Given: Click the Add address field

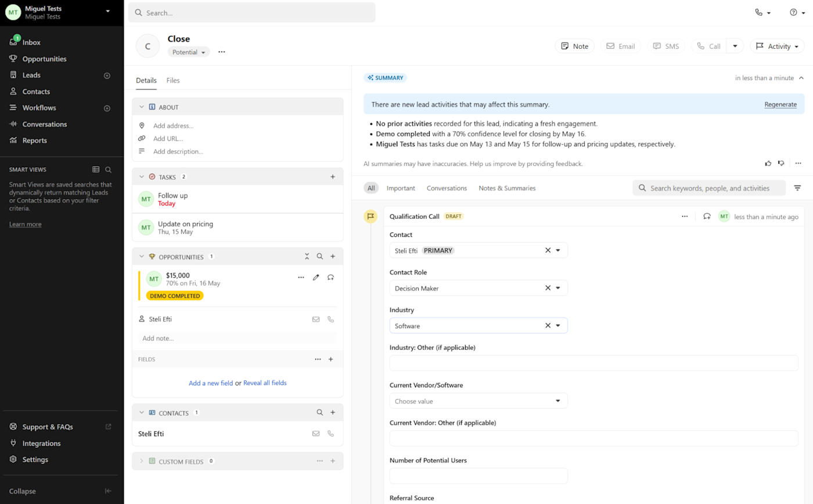Looking at the screenshot, I should pos(174,126).
